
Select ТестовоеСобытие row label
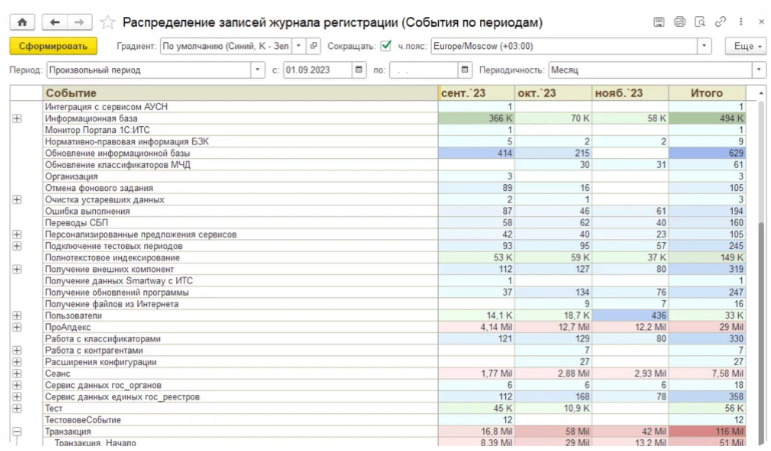(83, 420)
